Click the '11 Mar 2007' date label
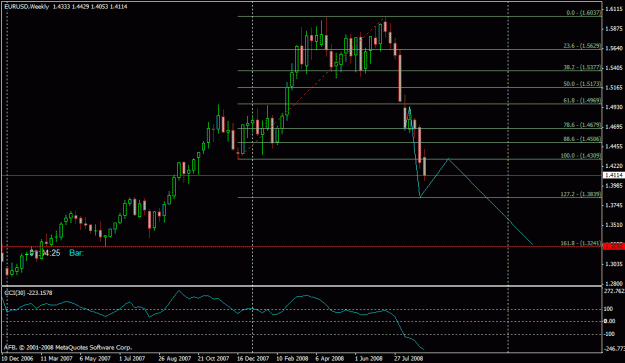The height and width of the screenshot is (363, 625). (57, 358)
